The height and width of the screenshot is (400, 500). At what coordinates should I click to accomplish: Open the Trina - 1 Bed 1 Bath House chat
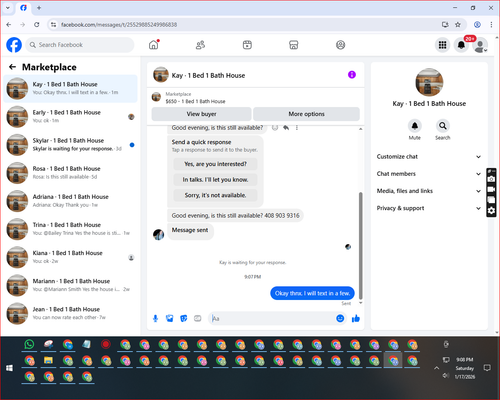click(x=70, y=229)
